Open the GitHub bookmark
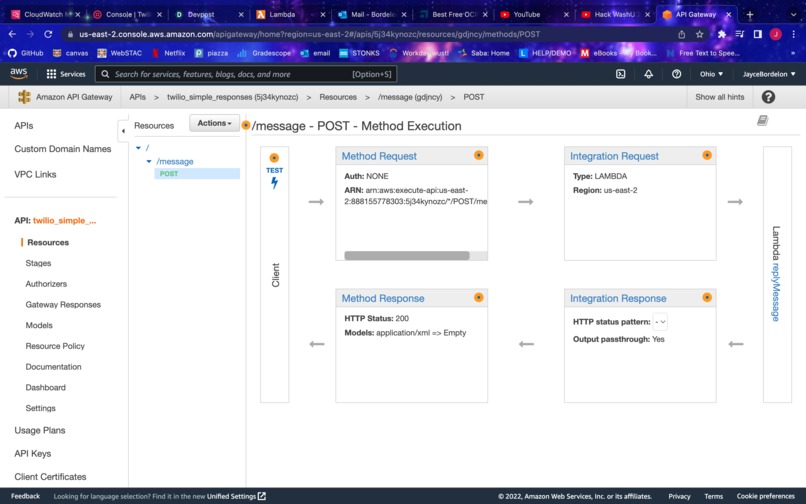This screenshot has width=806, height=504. click(26, 53)
